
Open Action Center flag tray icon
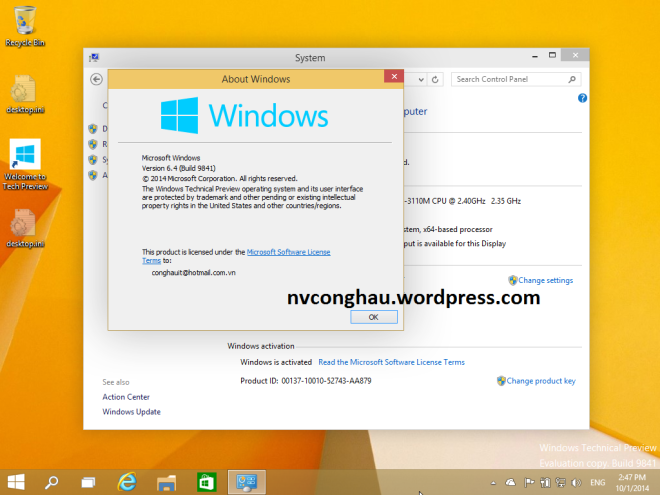[529, 482]
